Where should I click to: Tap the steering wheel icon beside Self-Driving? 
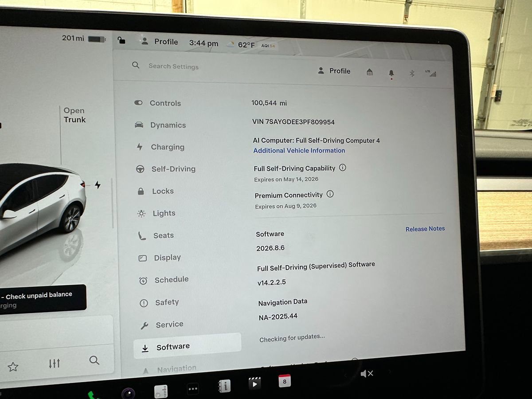point(140,169)
